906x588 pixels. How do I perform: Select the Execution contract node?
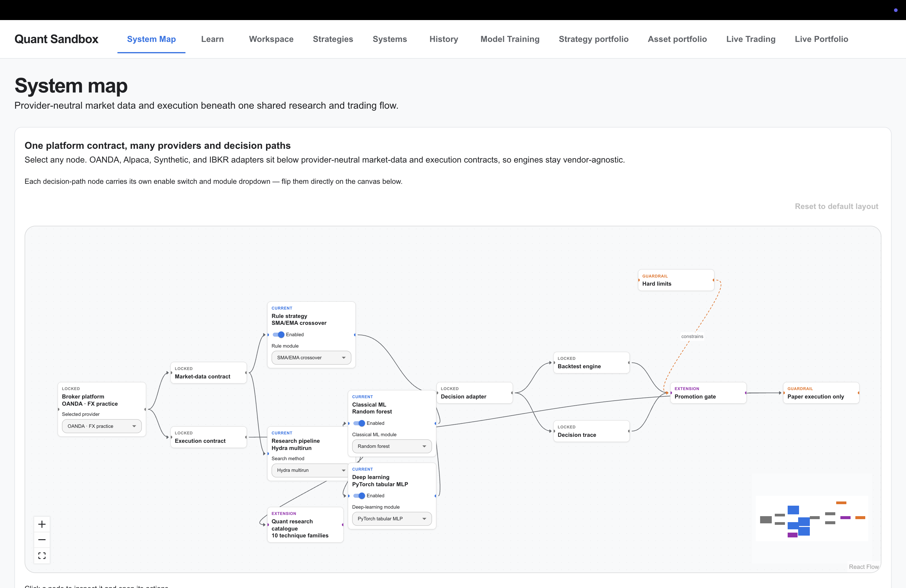click(208, 437)
